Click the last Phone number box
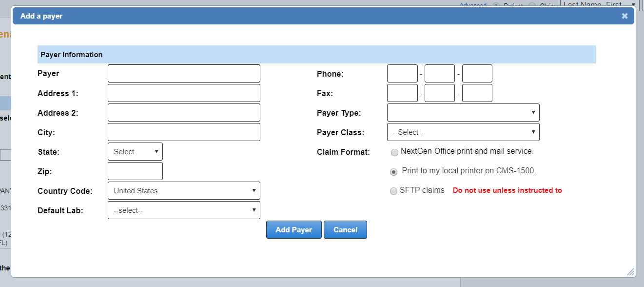This screenshot has height=287, width=644. click(x=477, y=74)
